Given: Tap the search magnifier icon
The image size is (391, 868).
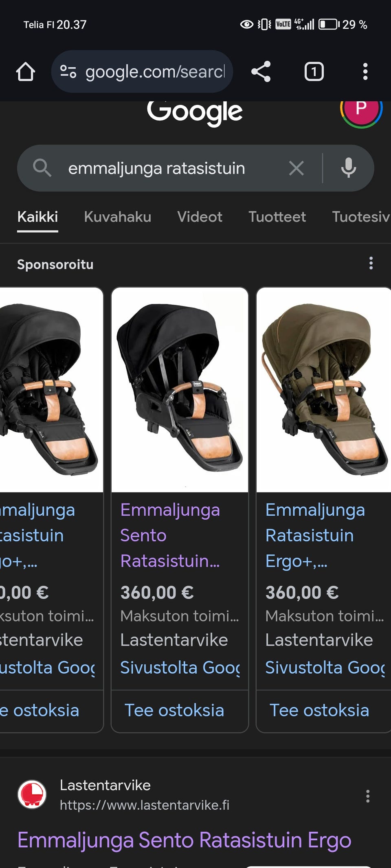Looking at the screenshot, I should coord(42,168).
